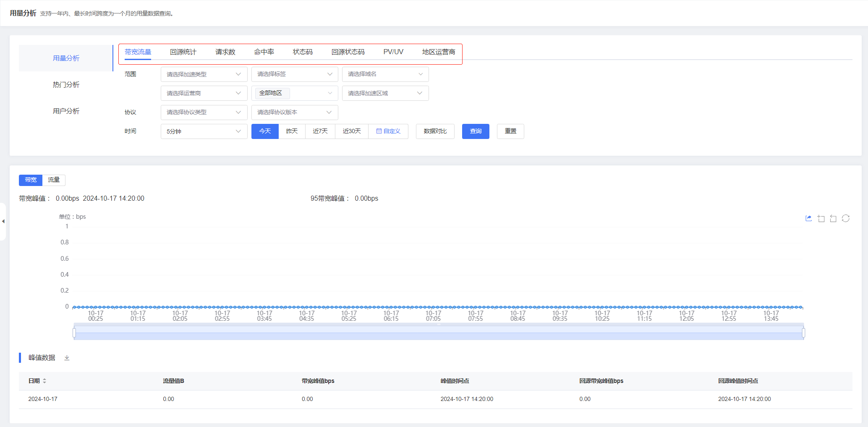Click the 带宽峰值 0.00bps summary text
The width and height of the screenshot is (868, 427).
point(67,198)
